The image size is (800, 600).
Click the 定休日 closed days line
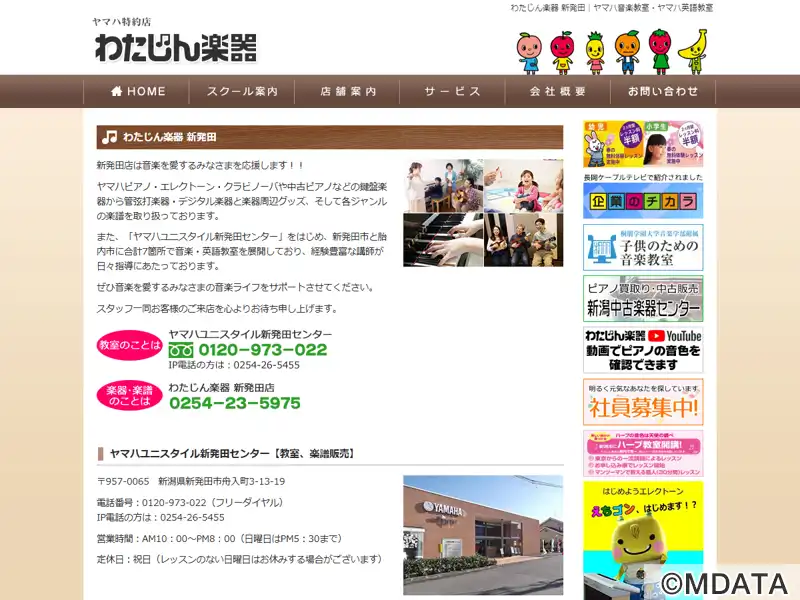pyautogui.click(x=239, y=560)
